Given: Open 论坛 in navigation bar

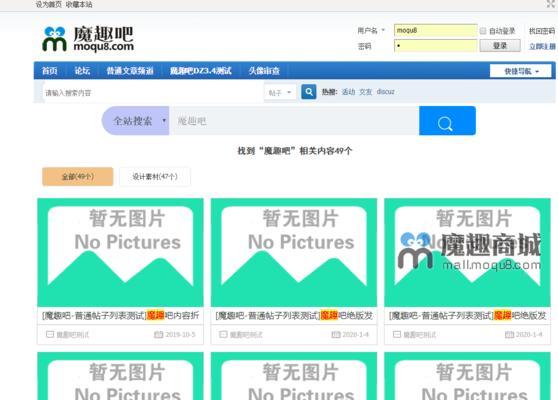Looking at the screenshot, I should 82,71.
